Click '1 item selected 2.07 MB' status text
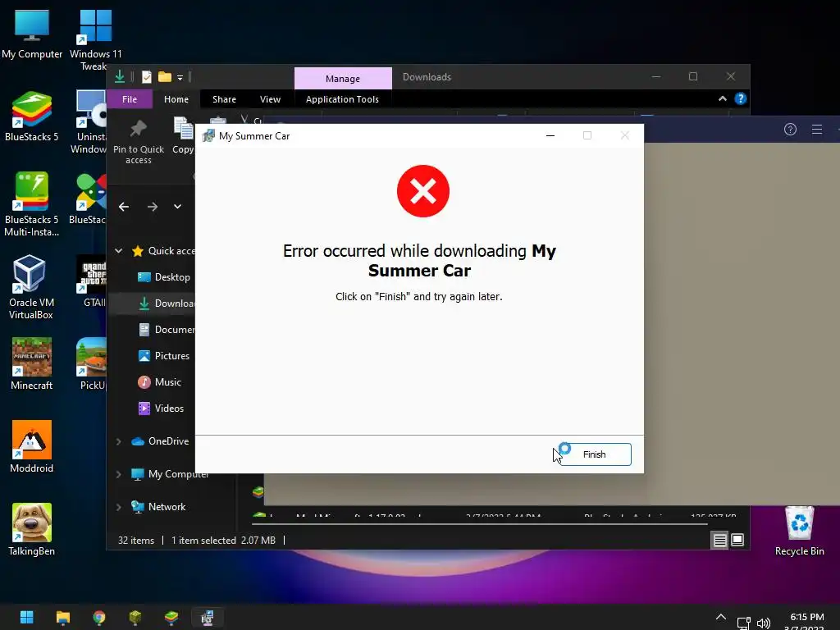The image size is (840, 630). 223,541
